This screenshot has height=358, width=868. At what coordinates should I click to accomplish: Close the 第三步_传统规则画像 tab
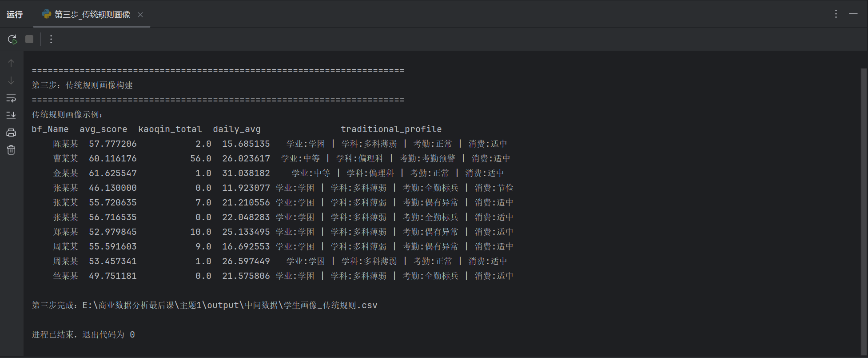(x=140, y=15)
